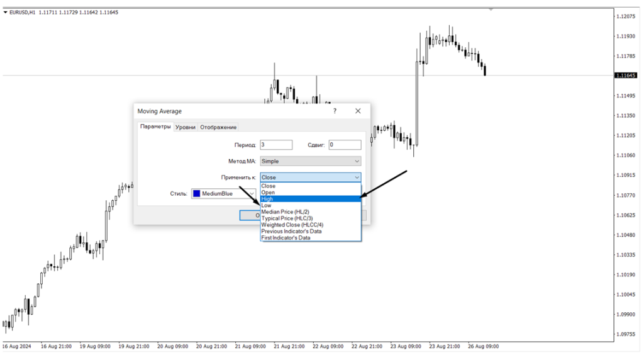Click the Период input field
The width and height of the screenshot is (644, 355).
(275, 145)
